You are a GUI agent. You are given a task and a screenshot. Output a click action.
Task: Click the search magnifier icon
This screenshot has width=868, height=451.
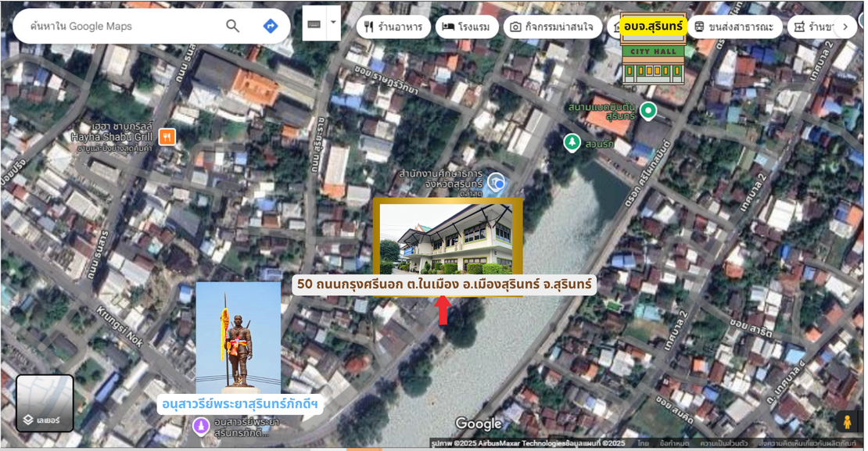(232, 26)
